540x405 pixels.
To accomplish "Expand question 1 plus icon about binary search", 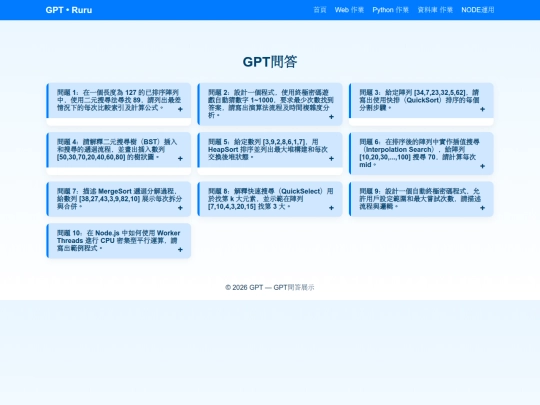I will 180,109.
